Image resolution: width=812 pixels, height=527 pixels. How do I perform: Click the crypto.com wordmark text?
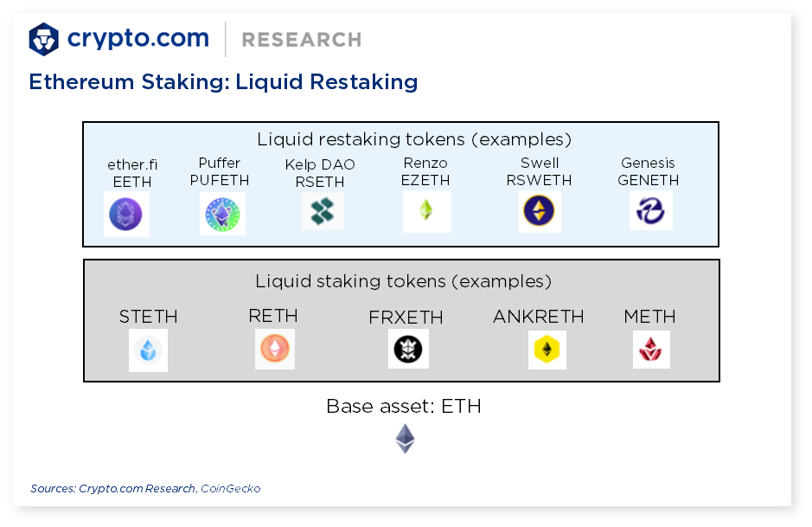click(138, 39)
